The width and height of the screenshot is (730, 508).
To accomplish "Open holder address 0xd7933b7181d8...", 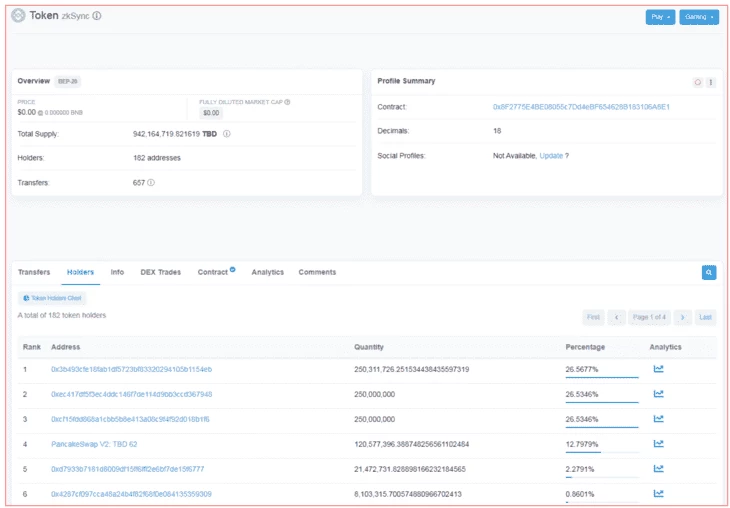I will coord(128,469).
